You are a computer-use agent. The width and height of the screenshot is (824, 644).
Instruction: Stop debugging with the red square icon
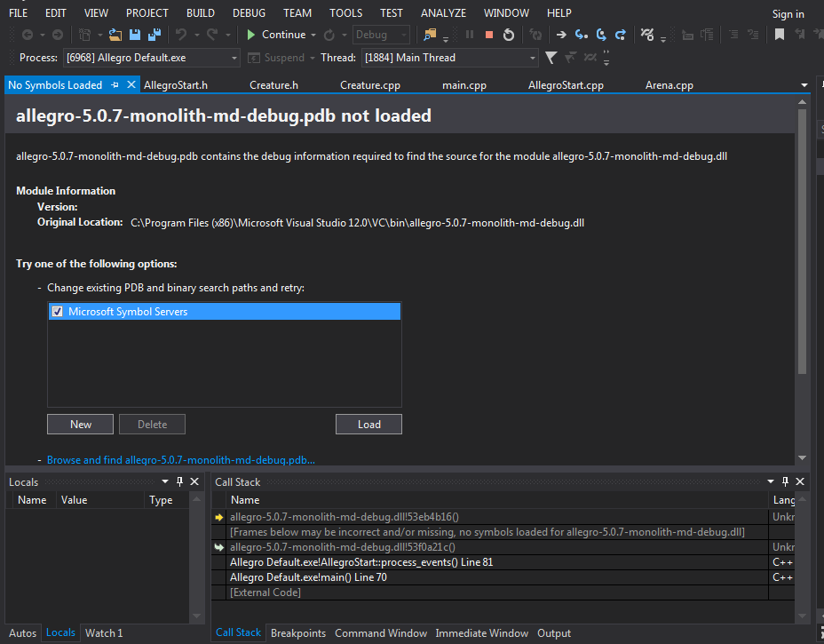pos(489,35)
